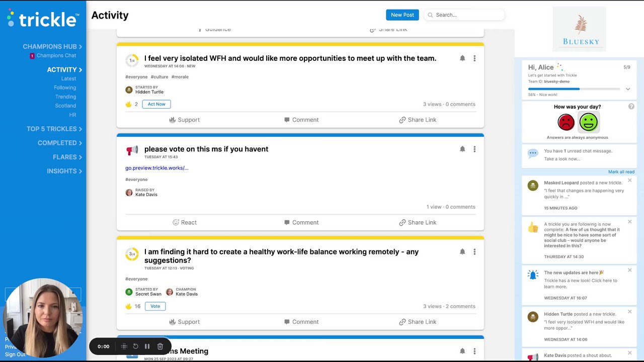Open three-dot menu on 'please vote' post
This screenshot has height=362, width=644.
[474, 149]
